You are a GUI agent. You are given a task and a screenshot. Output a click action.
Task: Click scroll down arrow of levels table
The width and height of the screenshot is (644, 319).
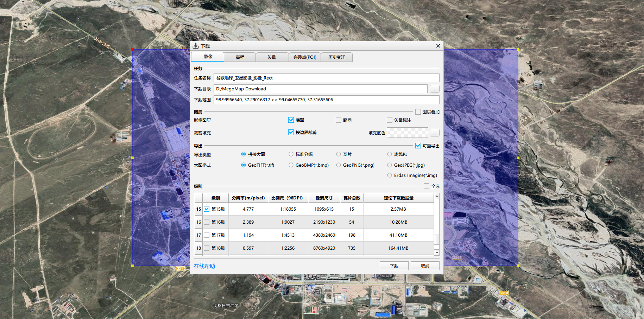click(437, 252)
